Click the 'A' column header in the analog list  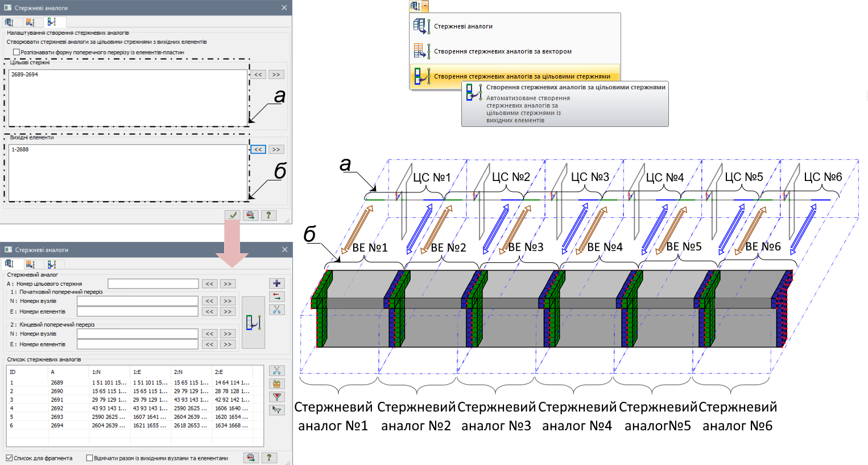[x=53, y=372]
